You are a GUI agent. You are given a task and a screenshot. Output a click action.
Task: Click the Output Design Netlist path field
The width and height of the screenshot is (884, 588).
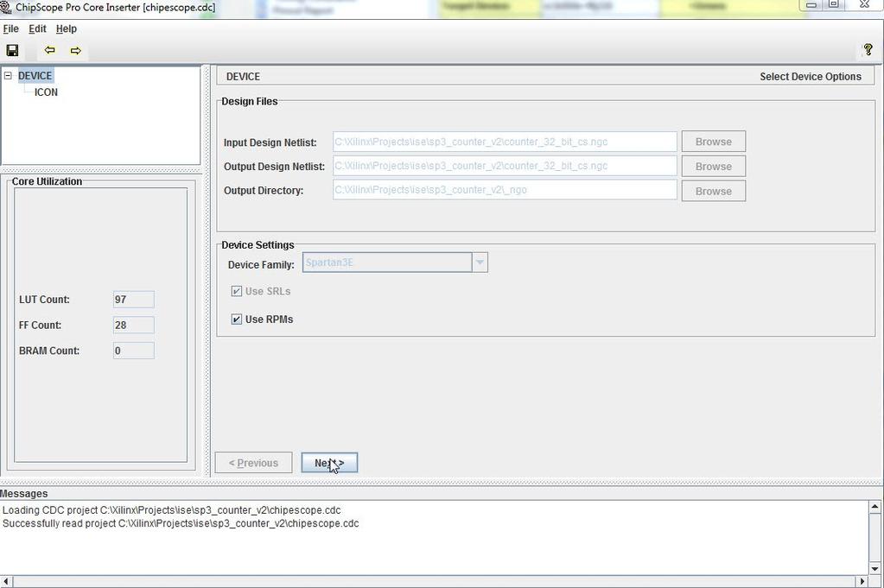point(505,166)
